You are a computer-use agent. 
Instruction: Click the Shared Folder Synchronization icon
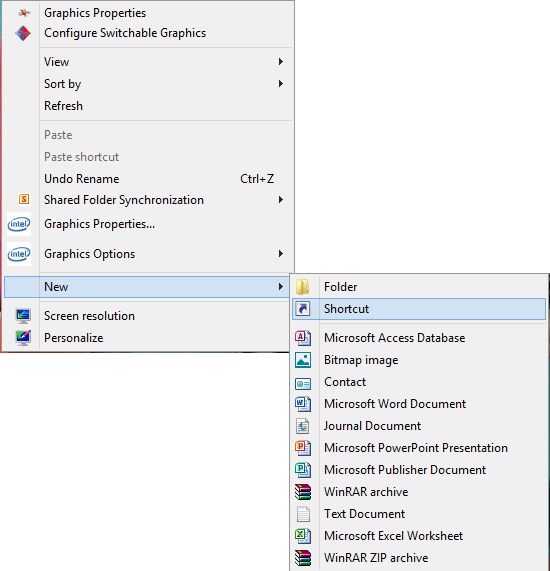[x=24, y=199]
